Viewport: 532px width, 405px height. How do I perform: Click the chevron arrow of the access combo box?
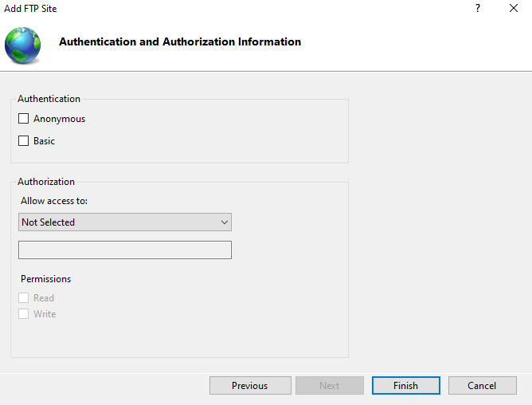[225, 222]
